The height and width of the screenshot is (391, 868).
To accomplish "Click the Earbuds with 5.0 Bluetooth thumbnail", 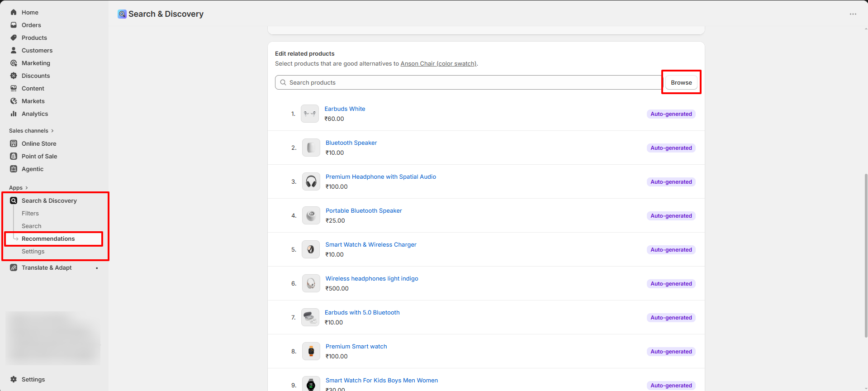I will 310,317.
